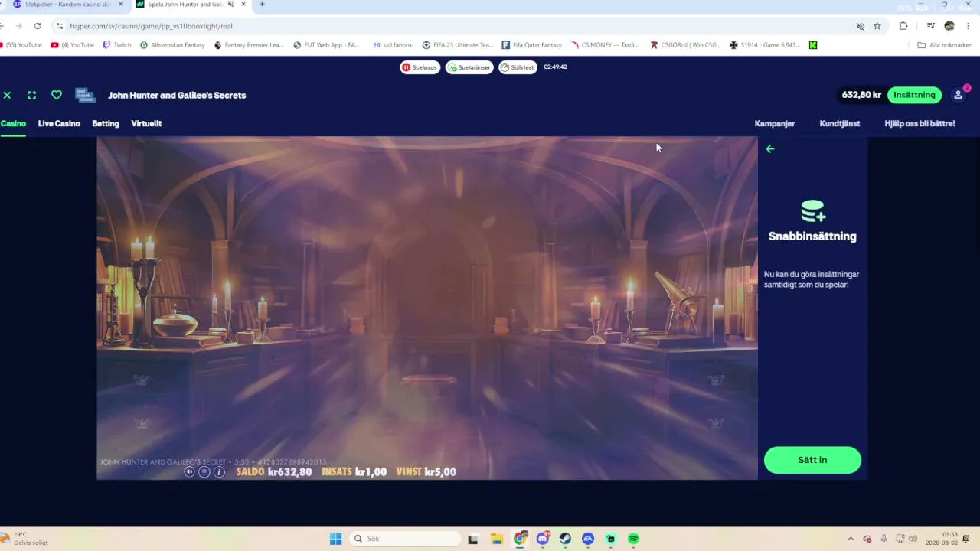Open Discord from the taskbar
The image size is (980, 551).
[543, 539]
